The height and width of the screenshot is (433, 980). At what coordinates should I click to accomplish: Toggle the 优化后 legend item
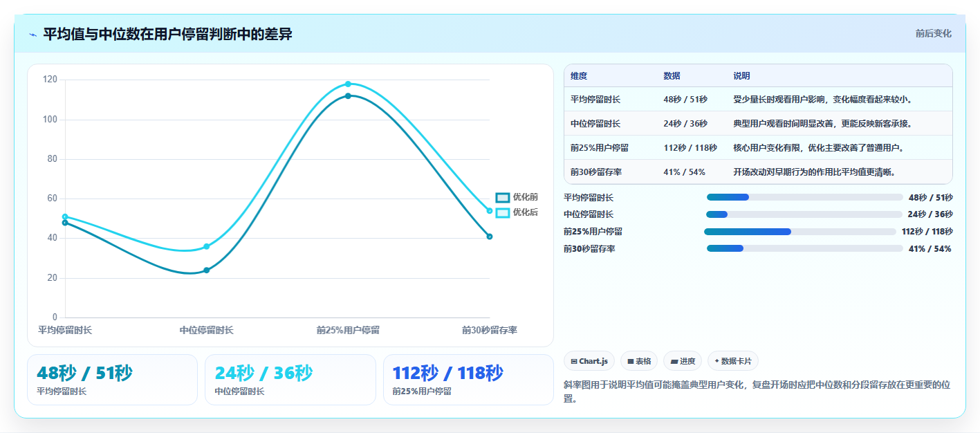517,212
